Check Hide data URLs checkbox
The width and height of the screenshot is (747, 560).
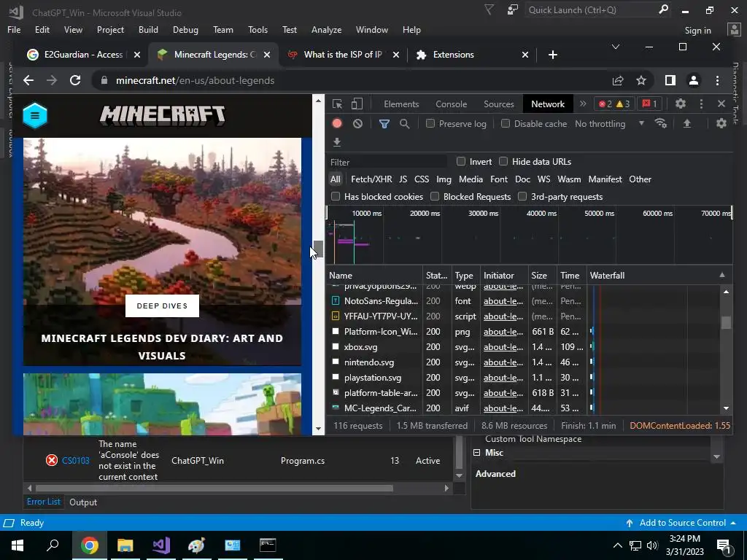(503, 161)
